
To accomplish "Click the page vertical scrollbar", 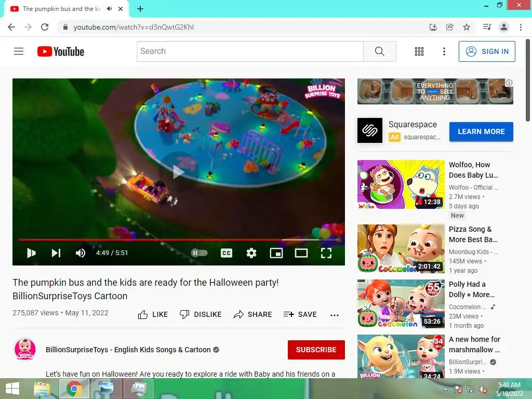I will click(528, 80).
